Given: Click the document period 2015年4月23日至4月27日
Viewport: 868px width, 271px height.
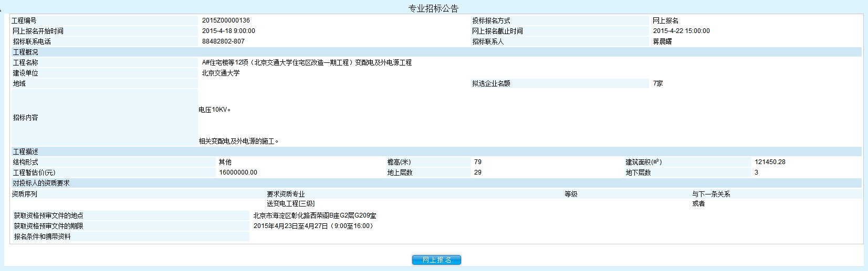Looking at the screenshot, I should 313,226.
